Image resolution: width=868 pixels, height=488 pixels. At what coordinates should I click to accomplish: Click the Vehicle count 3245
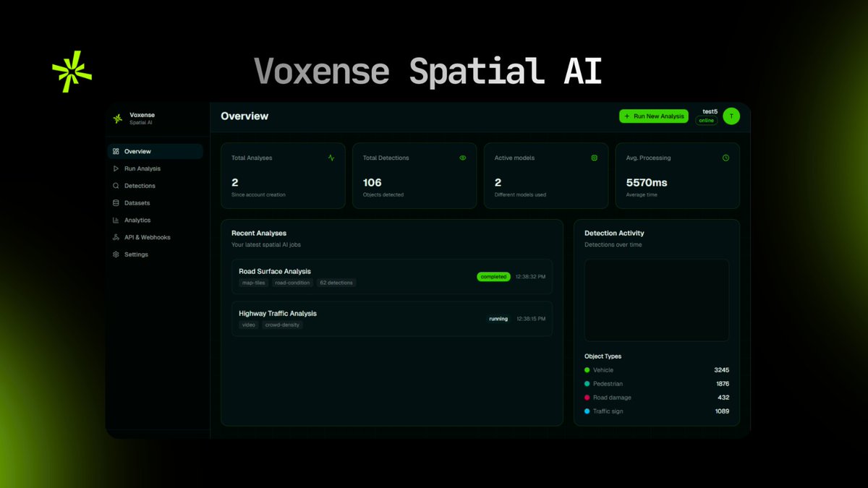click(x=721, y=370)
